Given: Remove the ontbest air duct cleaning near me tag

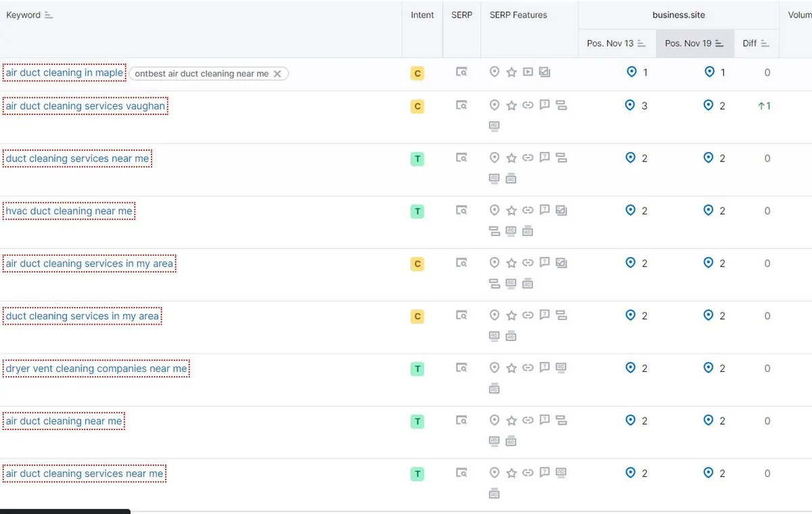Looking at the screenshot, I should [277, 74].
